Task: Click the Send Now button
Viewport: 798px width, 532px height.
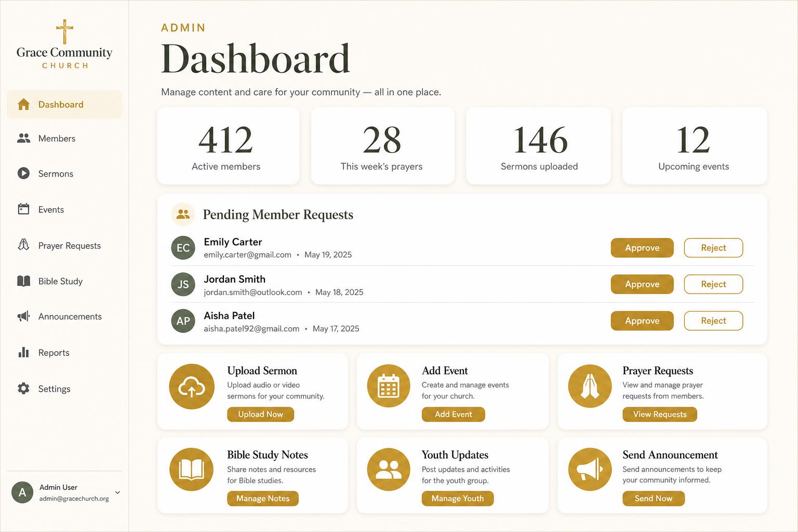Action: point(654,498)
